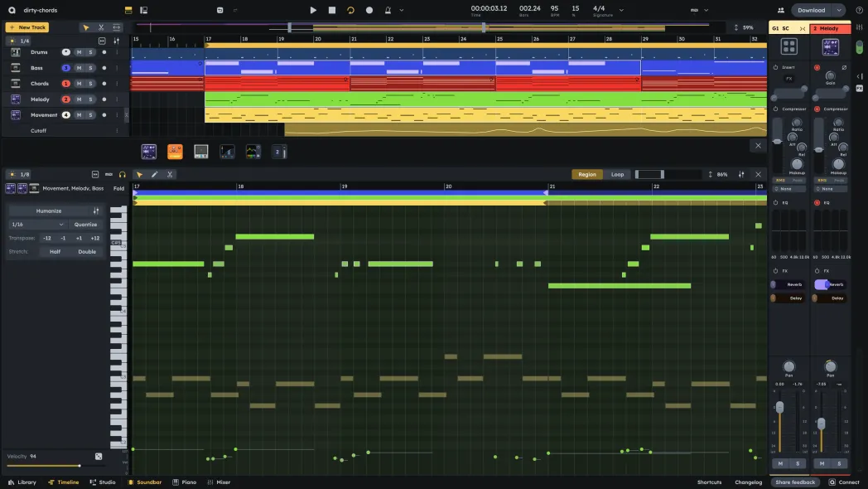
Task: Click the Share feedback button
Action: point(795,482)
